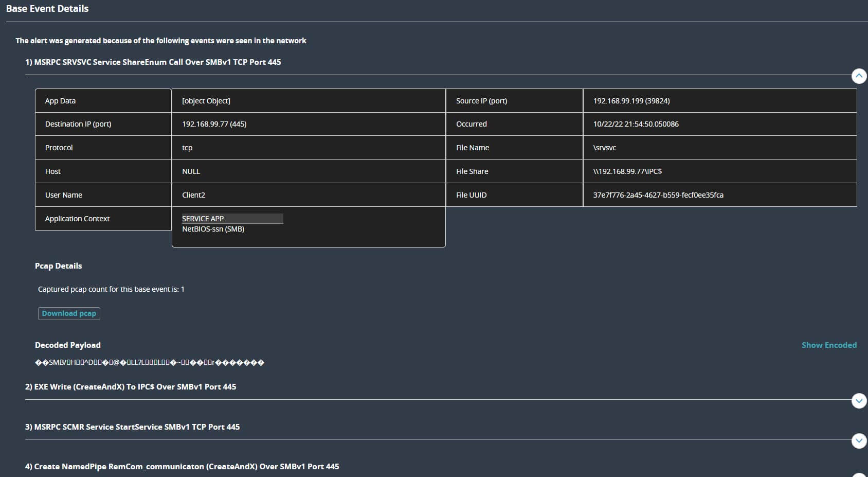This screenshot has height=477, width=868.
Task: Click event title 4 Create NamedPipe RemCom_communicaton
Action: tap(182, 467)
